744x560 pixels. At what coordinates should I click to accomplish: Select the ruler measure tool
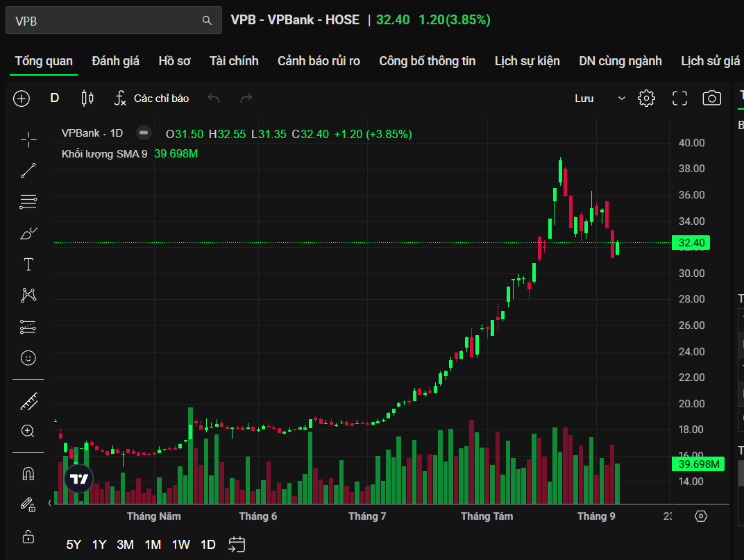tap(28, 402)
